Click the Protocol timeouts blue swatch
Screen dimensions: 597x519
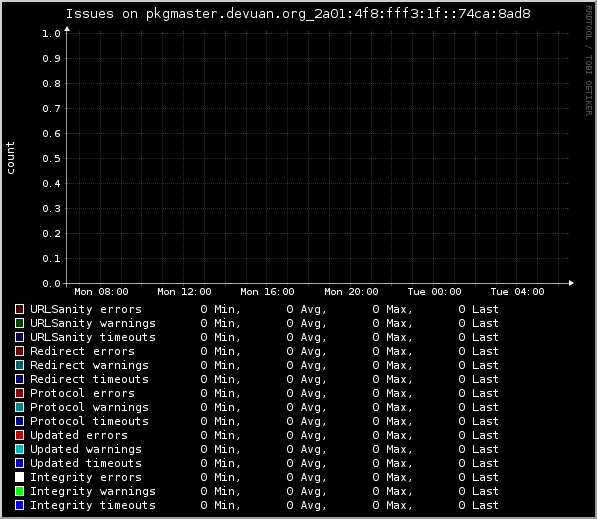tap(19, 421)
